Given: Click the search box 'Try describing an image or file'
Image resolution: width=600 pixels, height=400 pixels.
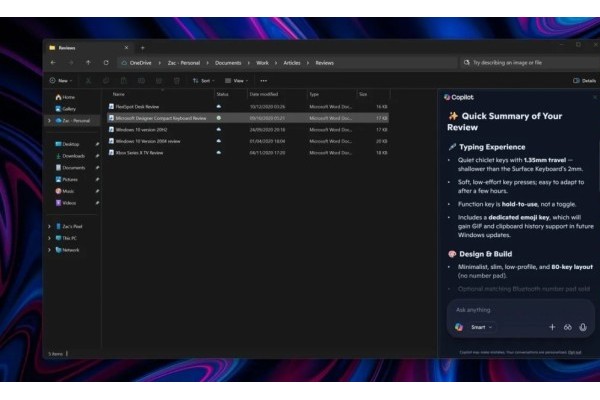Looking at the screenshot, I should point(528,63).
